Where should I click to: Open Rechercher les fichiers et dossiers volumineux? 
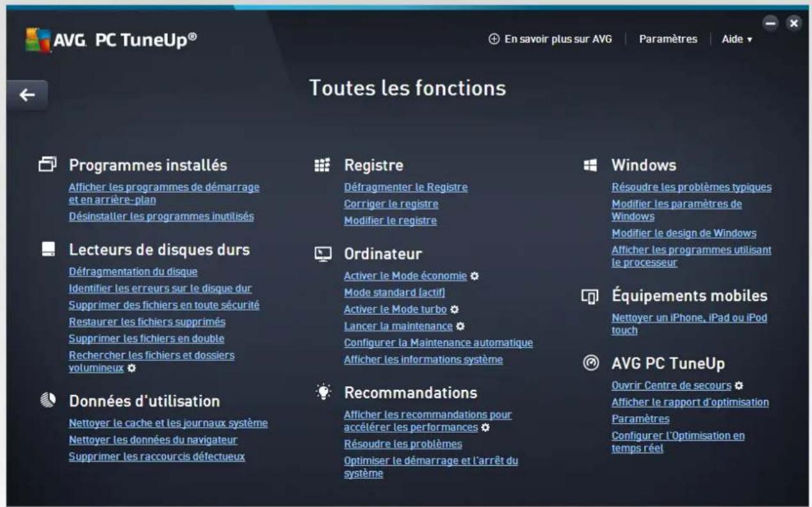pyautogui.click(x=151, y=361)
